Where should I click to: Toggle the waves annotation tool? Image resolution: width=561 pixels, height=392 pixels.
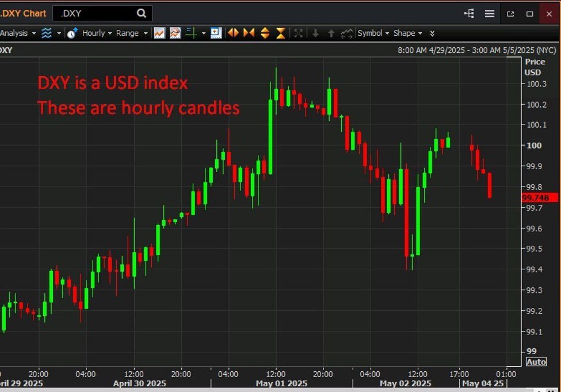click(x=46, y=33)
